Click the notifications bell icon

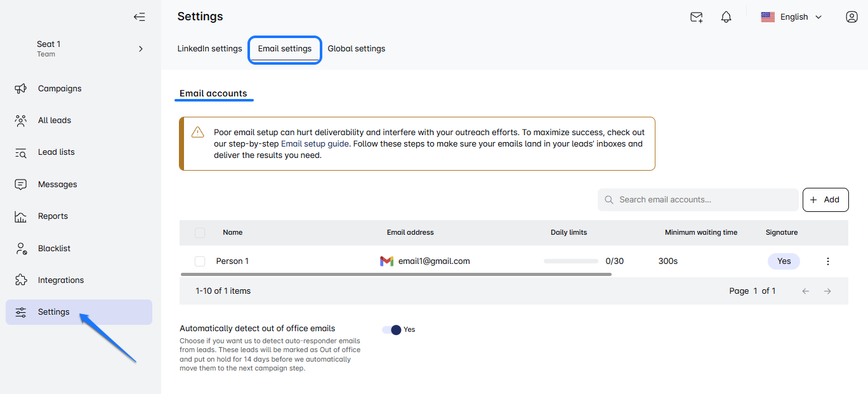[x=727, y=17]
